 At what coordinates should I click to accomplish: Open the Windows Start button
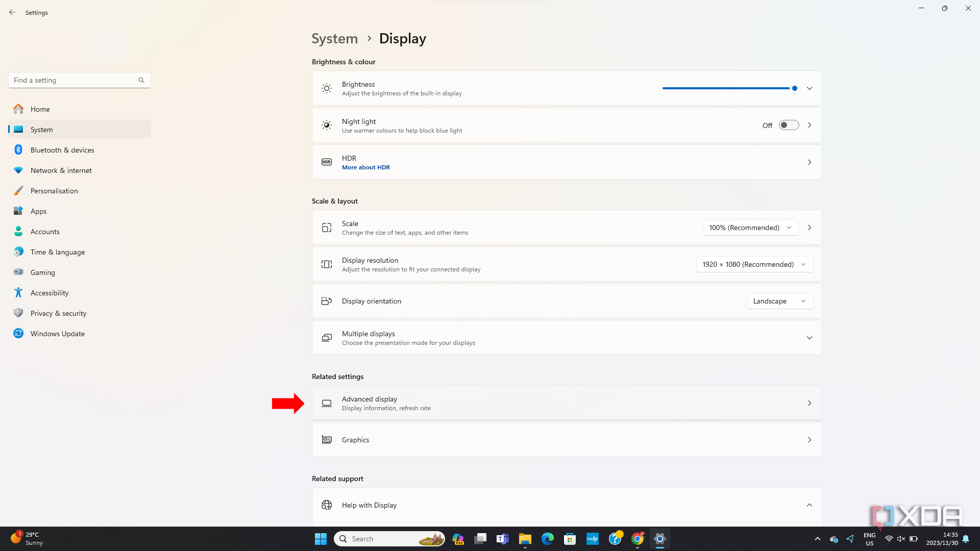(321, 539)
